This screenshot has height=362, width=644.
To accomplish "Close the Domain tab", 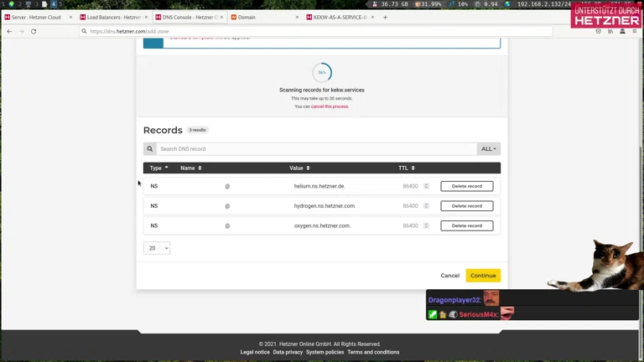I will click(297, 18).
